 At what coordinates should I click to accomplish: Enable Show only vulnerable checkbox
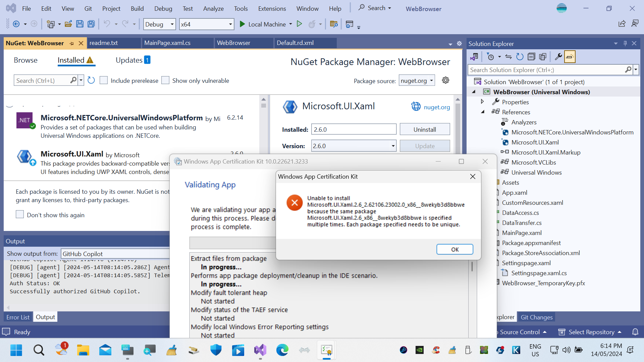point(165,80)
